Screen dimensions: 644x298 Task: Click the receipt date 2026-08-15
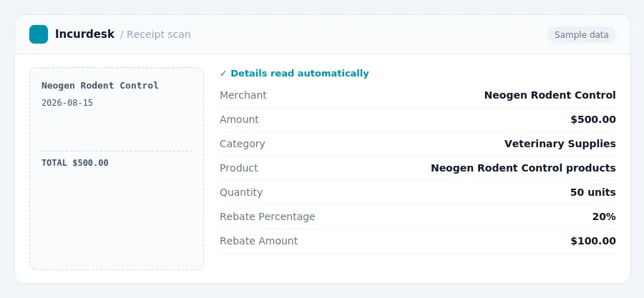[67, 103]
